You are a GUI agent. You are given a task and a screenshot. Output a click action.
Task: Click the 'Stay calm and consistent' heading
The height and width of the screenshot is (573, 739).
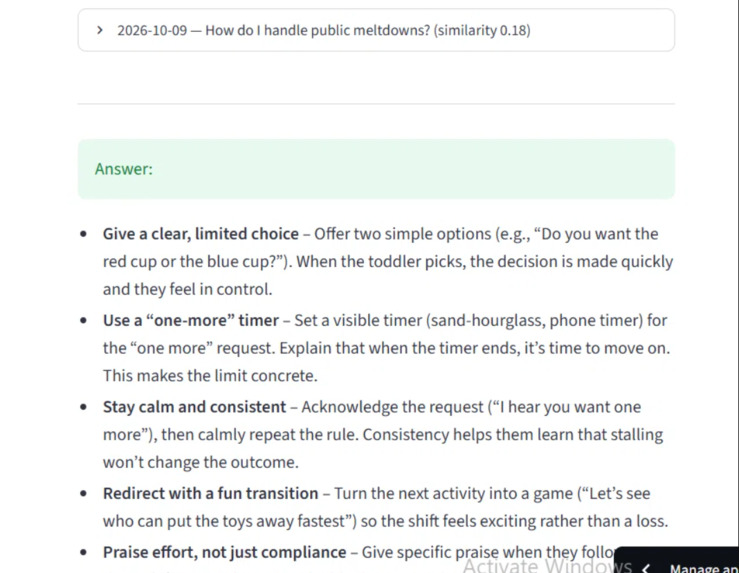[194, 407]
